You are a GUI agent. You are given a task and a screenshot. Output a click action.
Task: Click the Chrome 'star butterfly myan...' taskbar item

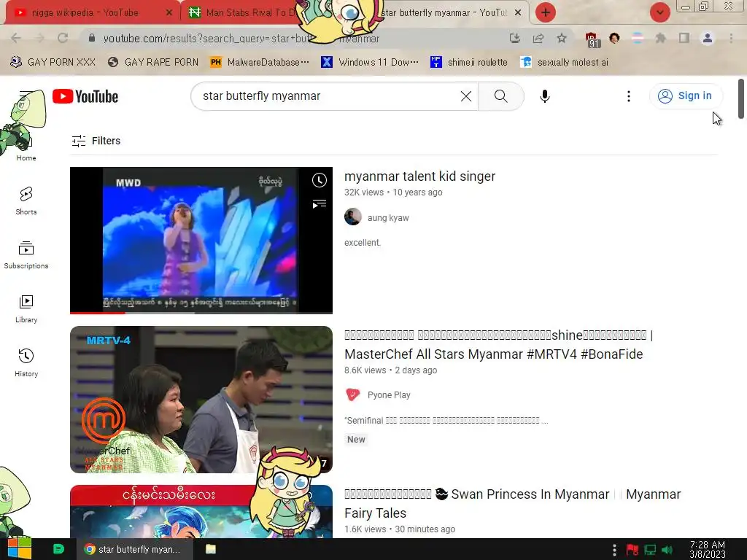pyautogui.click(x=134, y=549)
